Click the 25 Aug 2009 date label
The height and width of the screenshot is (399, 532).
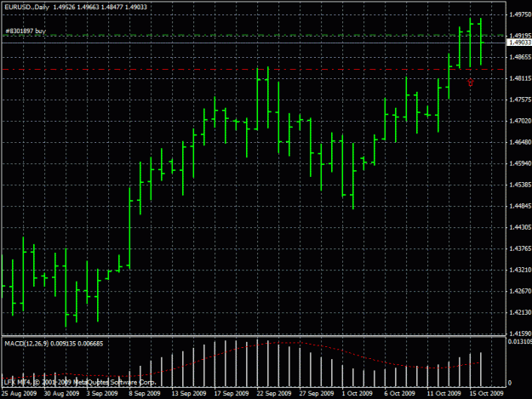tap(19, 394)
